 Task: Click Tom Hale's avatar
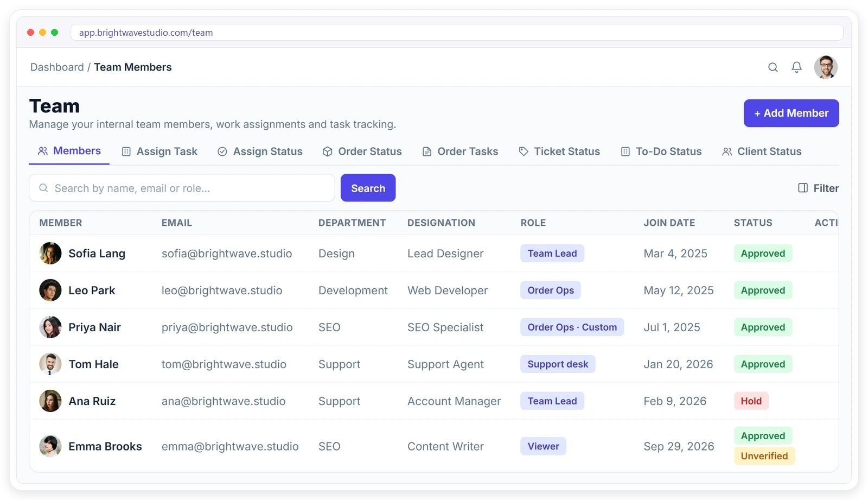click(50, 364)
